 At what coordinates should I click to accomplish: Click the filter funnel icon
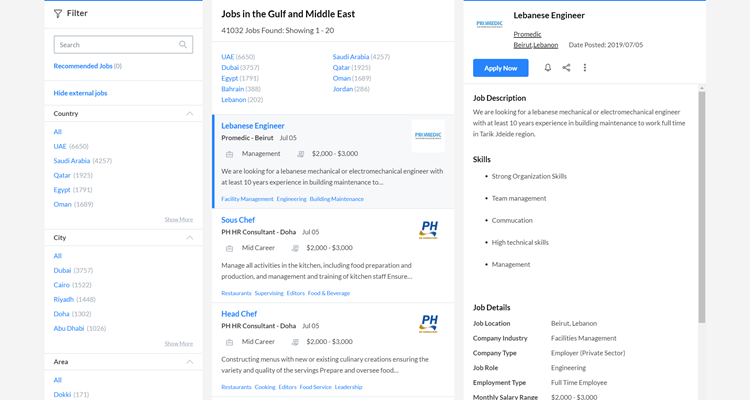pyautogui.click(x=58, y=14)
